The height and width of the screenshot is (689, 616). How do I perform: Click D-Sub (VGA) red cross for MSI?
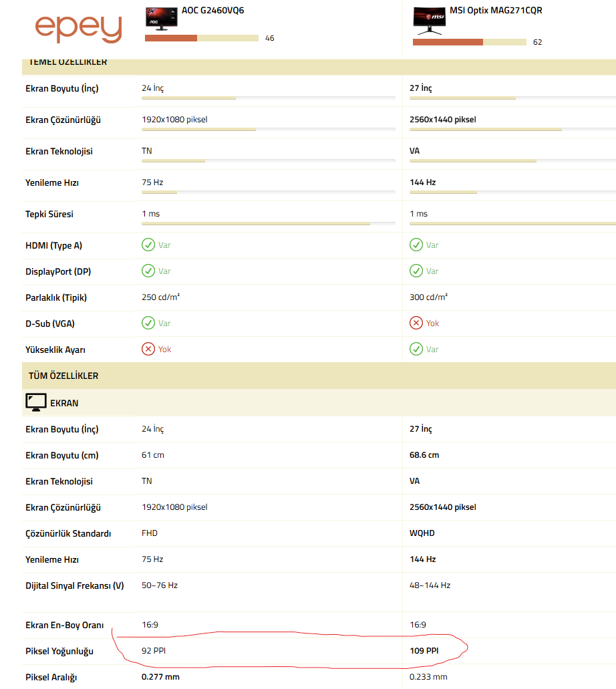416,323
